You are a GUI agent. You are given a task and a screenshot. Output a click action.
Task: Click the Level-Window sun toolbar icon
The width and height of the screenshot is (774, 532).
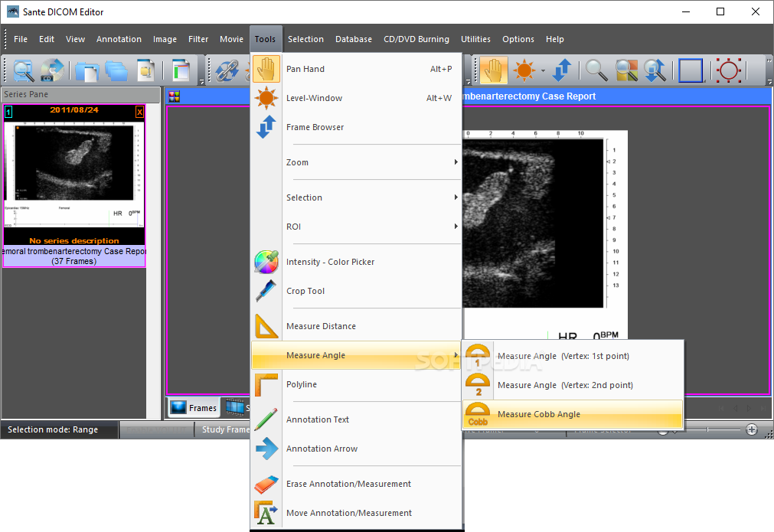pos(524,70)
